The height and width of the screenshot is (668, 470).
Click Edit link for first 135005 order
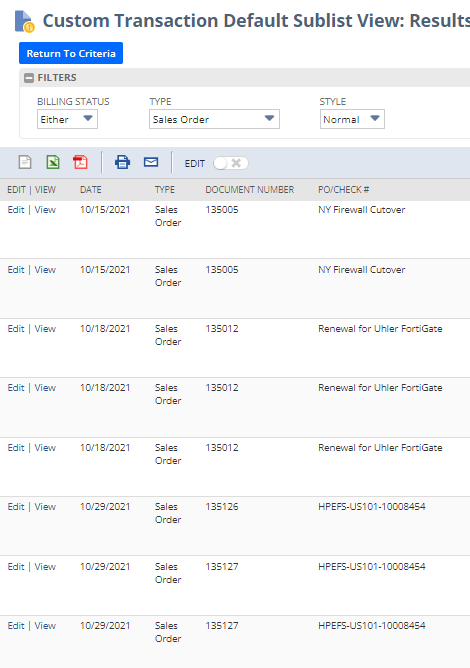(x=16, y=210)
